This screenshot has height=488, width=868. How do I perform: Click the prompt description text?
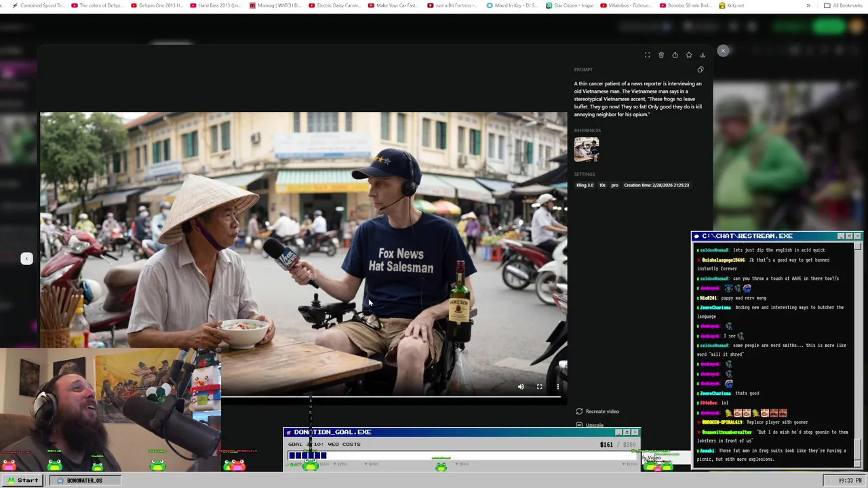638,99
